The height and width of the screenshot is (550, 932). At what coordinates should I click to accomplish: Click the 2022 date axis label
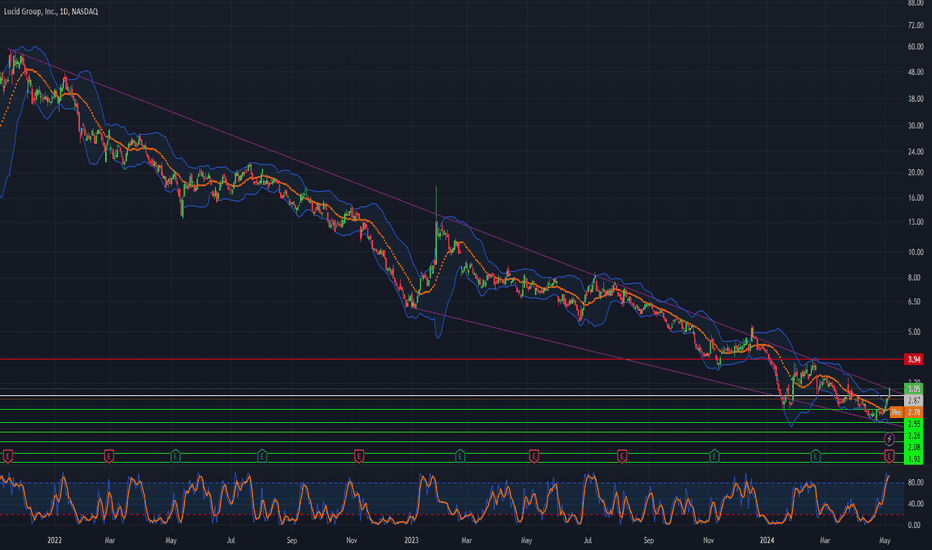tap(54, 540)
